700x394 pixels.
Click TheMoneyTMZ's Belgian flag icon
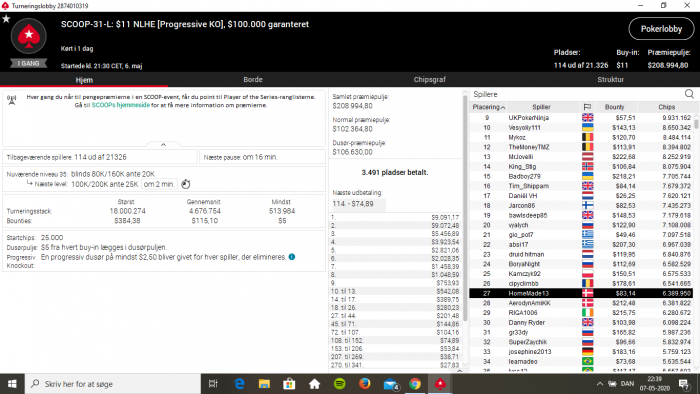[x=588, y=147]
